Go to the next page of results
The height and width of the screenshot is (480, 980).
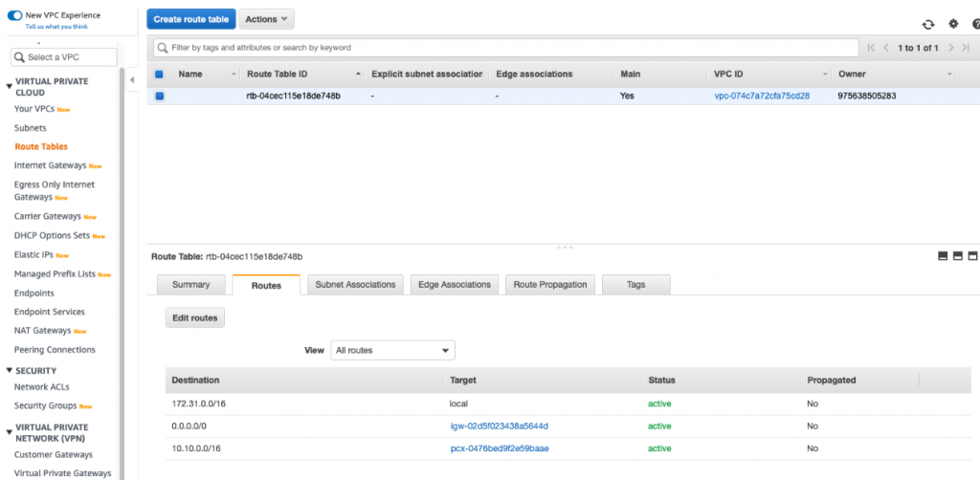pyautogui.click(x=950, y=48)
